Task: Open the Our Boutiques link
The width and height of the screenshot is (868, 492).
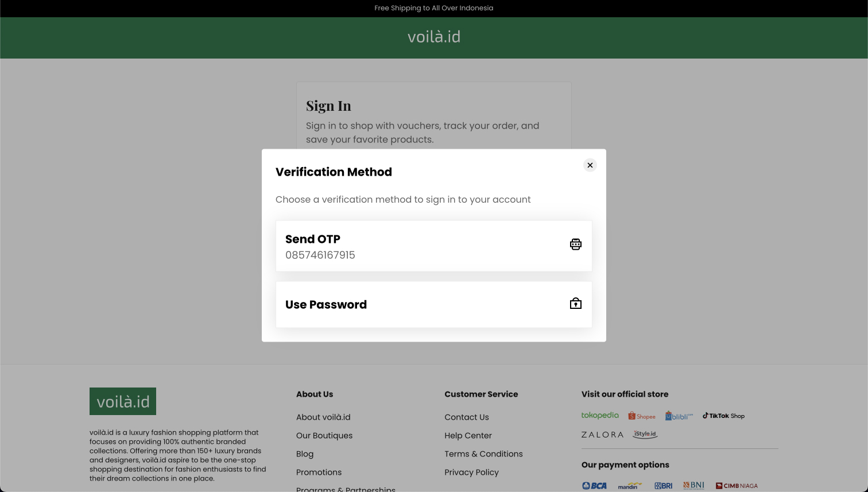Action: 324,436
